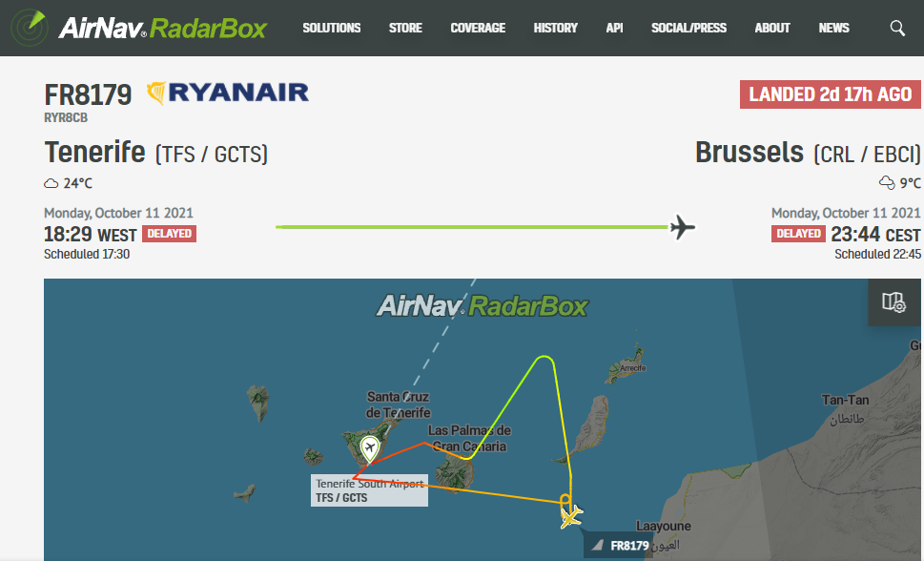The image size is (924, 561).
Task: Click the Brussels weather cloud icon
Action: pos(886,183)
